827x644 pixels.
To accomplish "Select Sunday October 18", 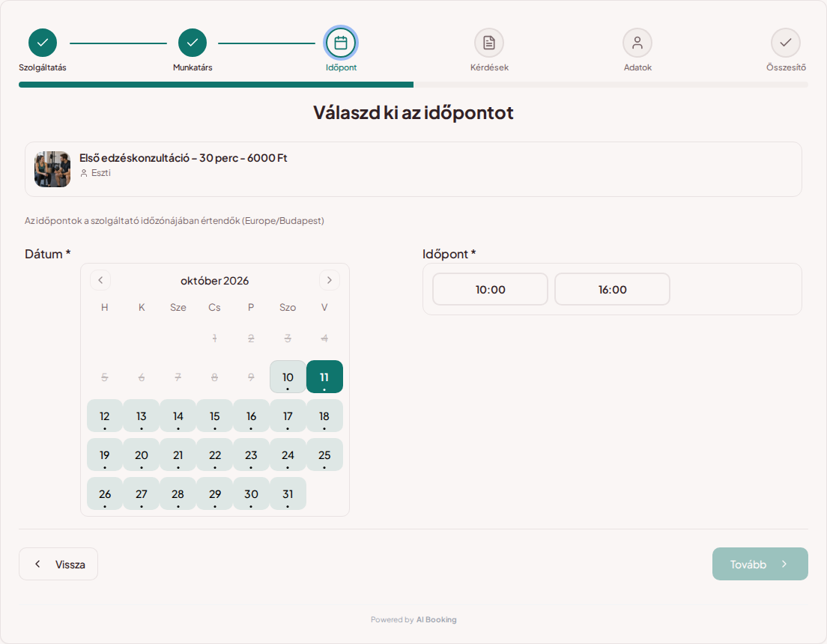I will pos(324,416).
